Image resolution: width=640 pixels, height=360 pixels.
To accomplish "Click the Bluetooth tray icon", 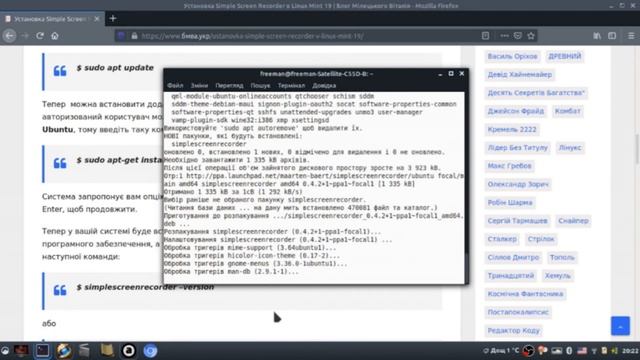I will (x=569, y=351).
